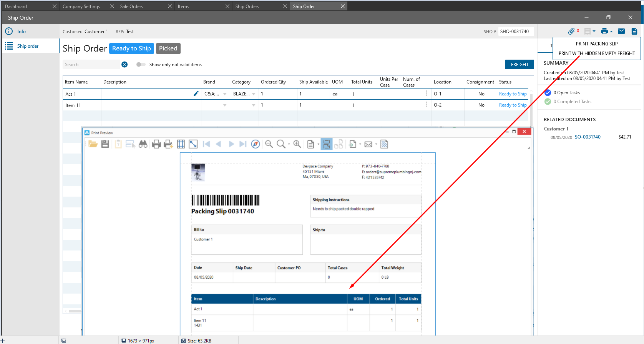Open the printer dropdown arrow in top bar

click(611, 32)
